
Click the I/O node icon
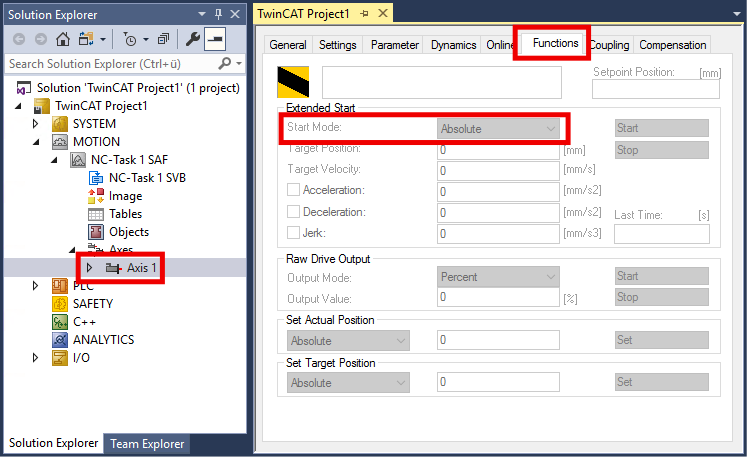click(x=60, y=358)
